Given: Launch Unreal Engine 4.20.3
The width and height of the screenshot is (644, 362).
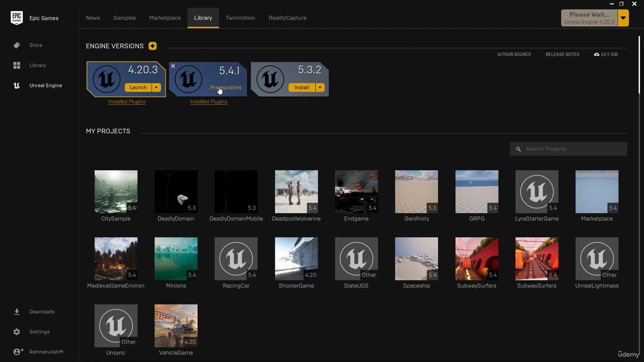Looking at the screenshot, I should click(138, 87).
